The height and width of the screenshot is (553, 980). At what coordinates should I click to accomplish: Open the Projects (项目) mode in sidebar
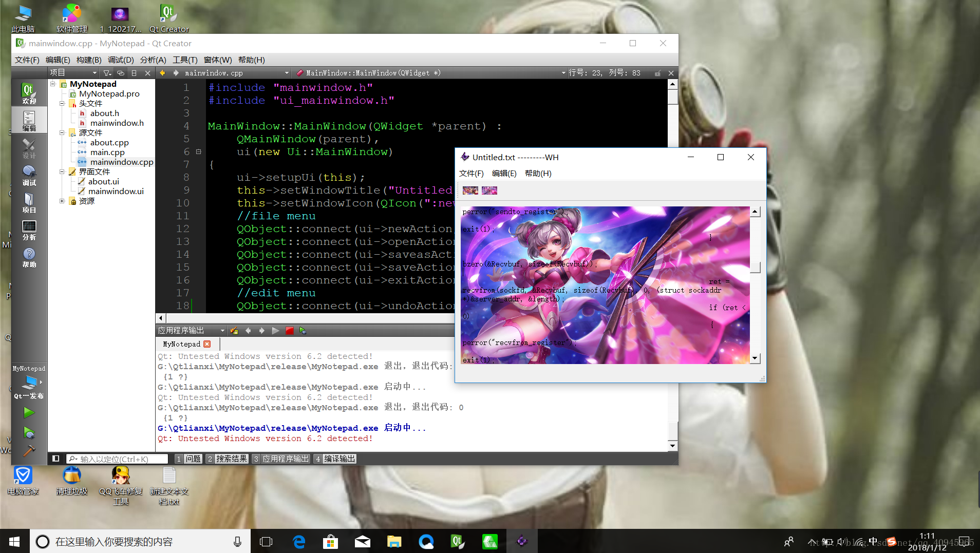tap(29, 202)
